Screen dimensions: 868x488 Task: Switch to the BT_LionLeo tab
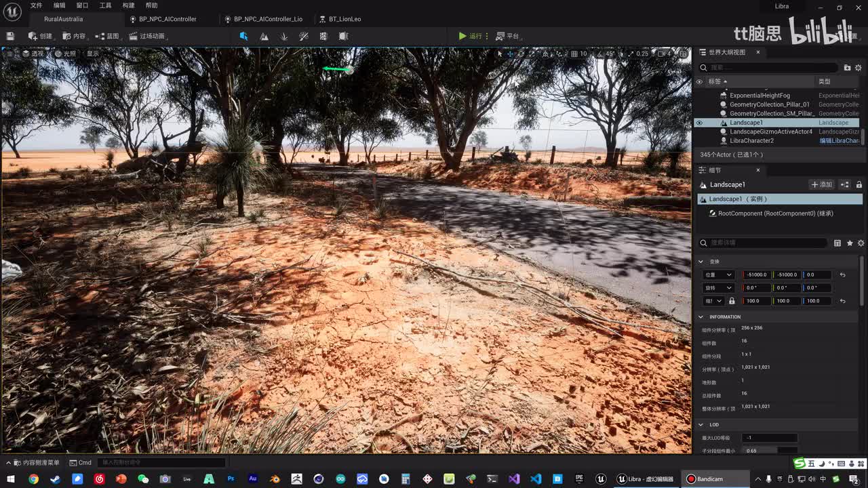pos(344,19)
